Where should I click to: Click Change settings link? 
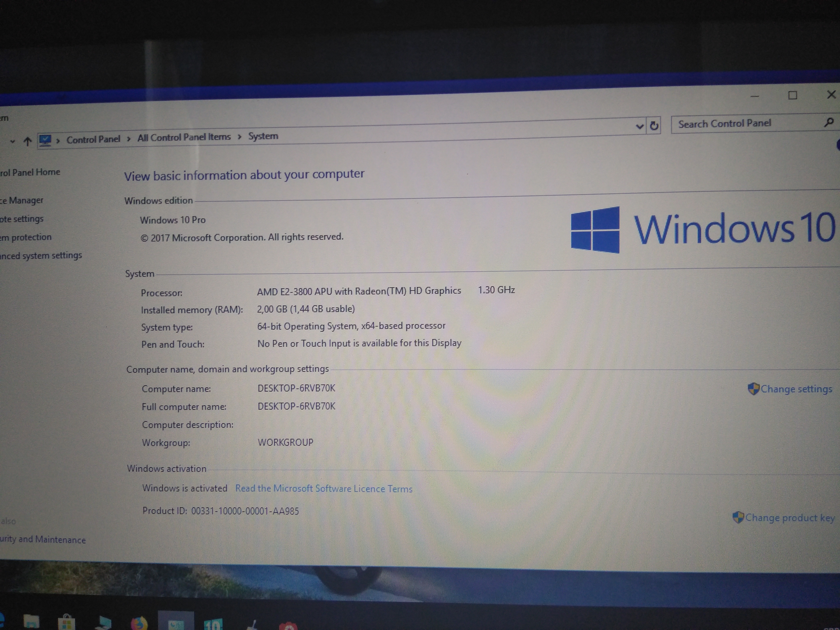pos(796,389)
